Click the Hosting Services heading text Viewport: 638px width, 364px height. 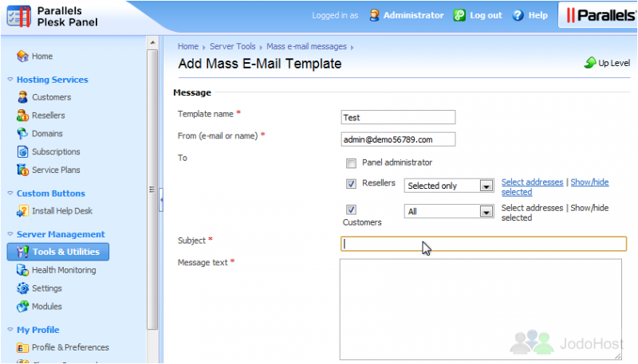coord(52,80)
